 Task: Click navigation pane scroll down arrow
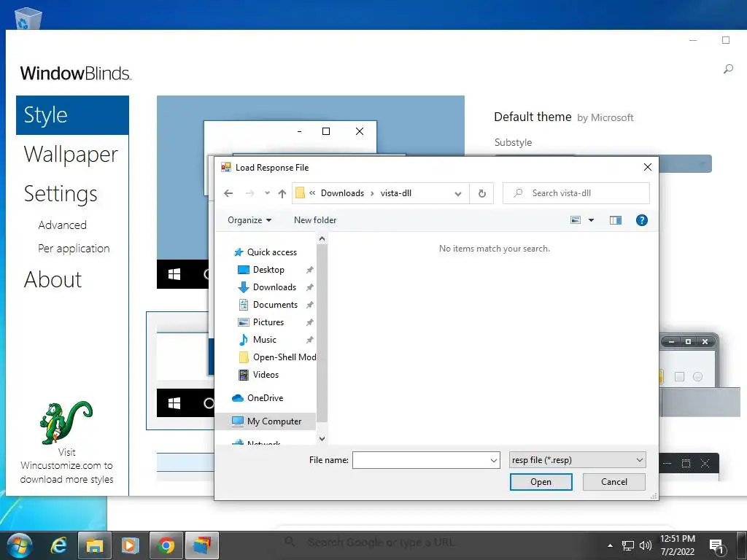(322, 438)
